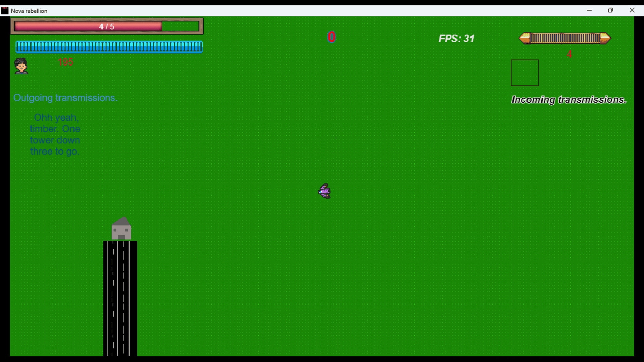This screenshot has width=644, height=362.
Task: Click the right arrow cap of the ammo gauge
Action: tap(604, 38)
